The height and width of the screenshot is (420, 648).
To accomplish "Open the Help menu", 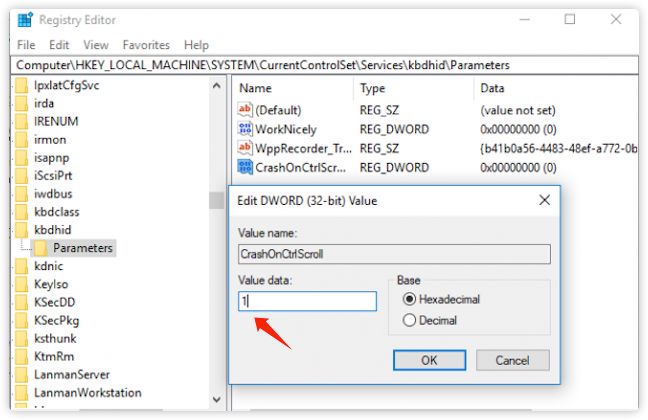I will point(196,45).
